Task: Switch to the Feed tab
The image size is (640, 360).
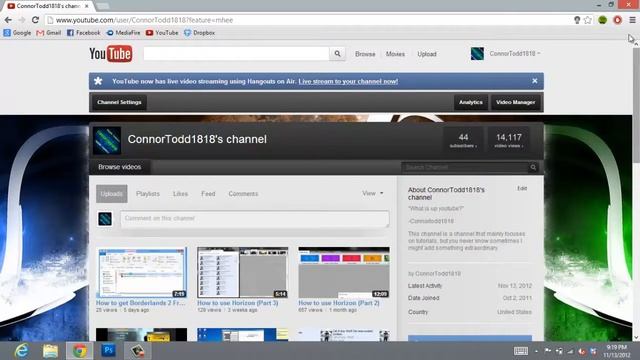Action: click(208, 193)
